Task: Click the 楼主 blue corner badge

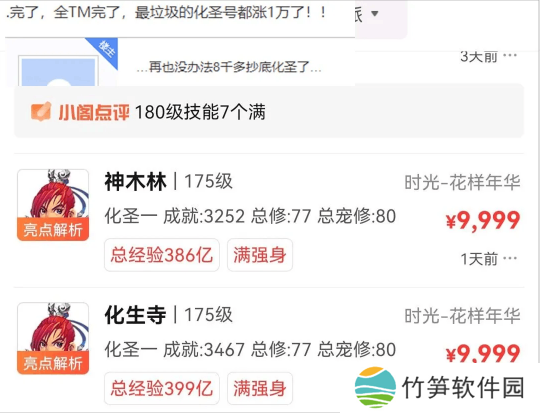Action: 105,50
